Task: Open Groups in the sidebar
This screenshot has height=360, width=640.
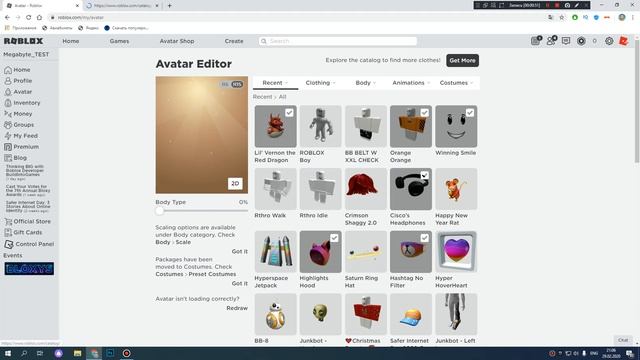Action: 19,125
